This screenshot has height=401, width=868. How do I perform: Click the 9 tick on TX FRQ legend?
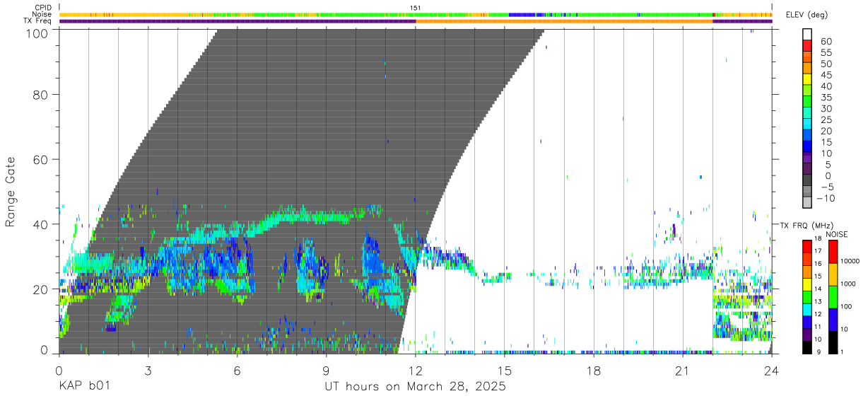coord(820,351)
